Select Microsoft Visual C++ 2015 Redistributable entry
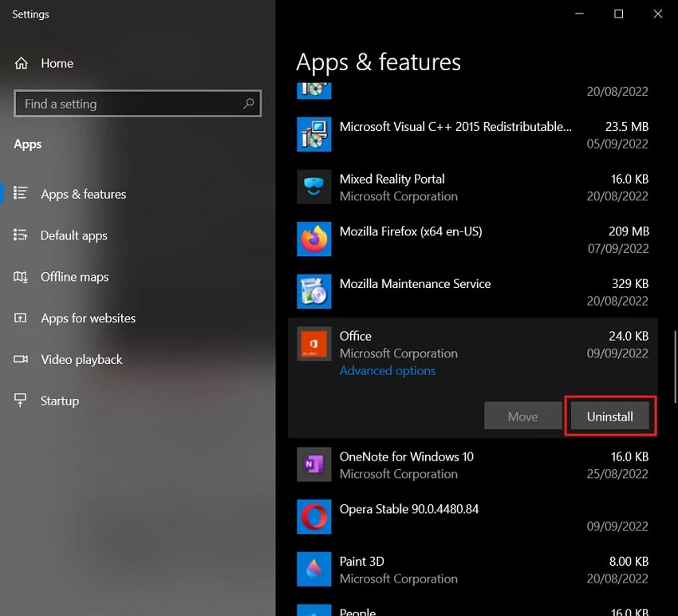This screenshot has width=678, height=616. point(473,135)
